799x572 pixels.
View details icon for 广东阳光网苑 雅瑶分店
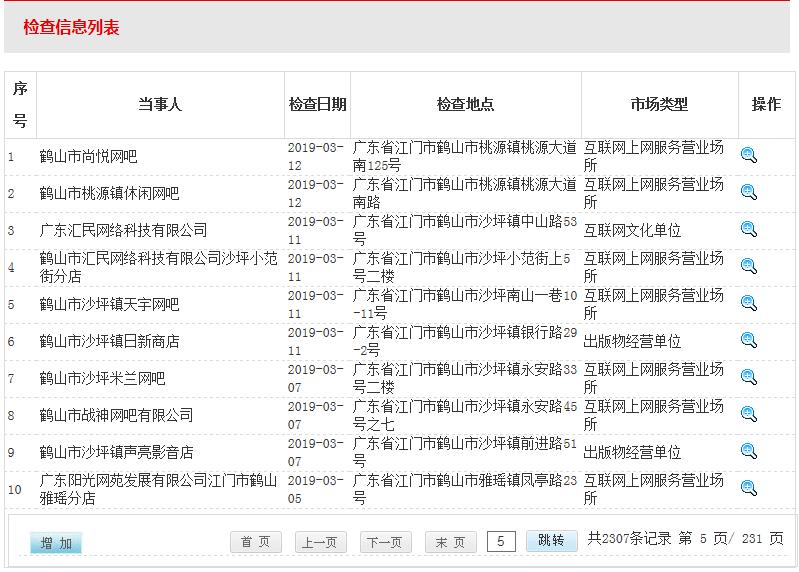coord(748,488)
